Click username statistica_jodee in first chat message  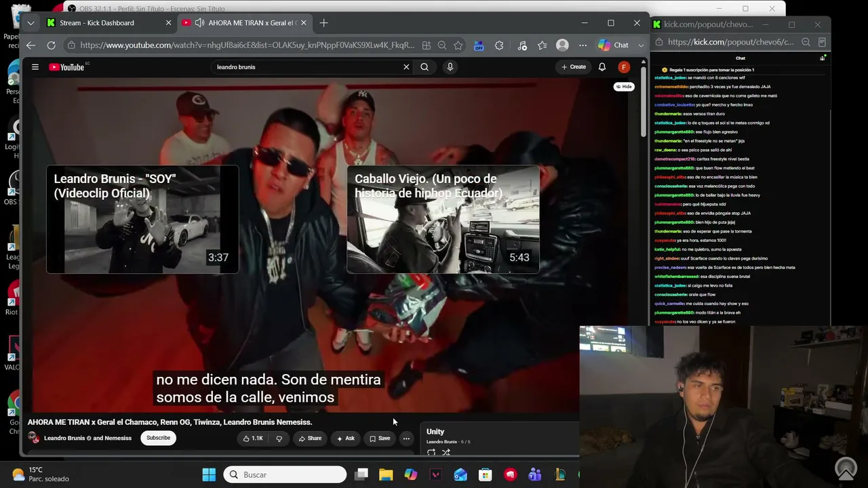(670, 78)
